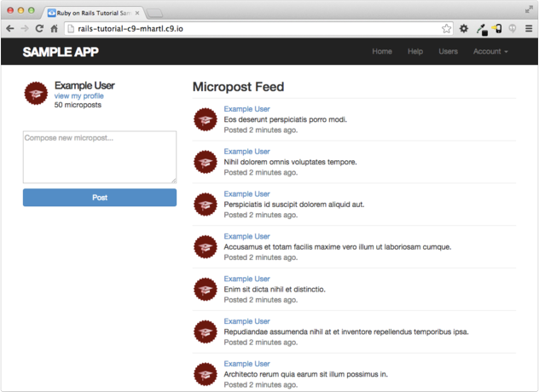The image size is (539, 392).
Task: Go to the Users page in navbar
Action: click(448, 52)
